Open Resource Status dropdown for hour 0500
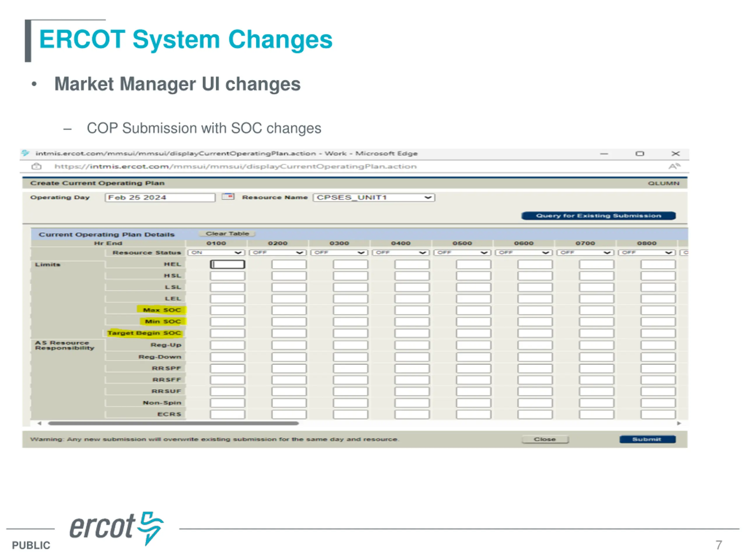747x560 pixels. (x=462, y=253)
